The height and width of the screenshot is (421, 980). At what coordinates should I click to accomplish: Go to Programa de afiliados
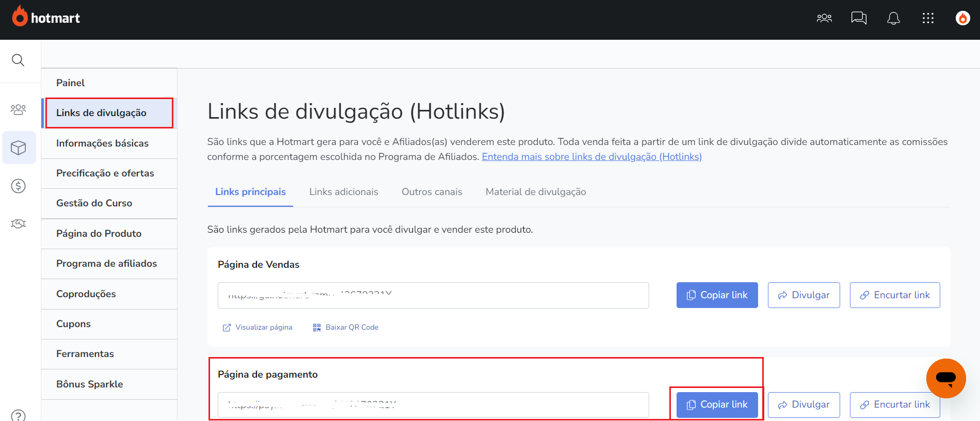tap(109, 264)
